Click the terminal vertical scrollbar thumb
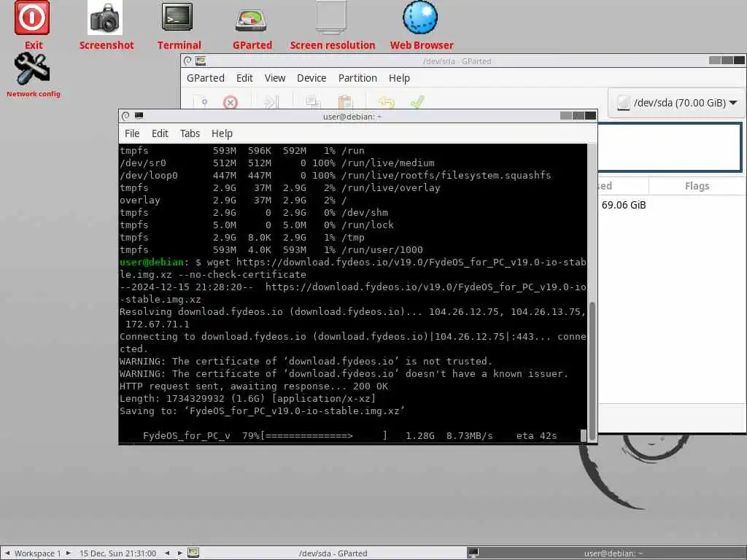The height and width of the screenshot is (560, 747). 592,370
